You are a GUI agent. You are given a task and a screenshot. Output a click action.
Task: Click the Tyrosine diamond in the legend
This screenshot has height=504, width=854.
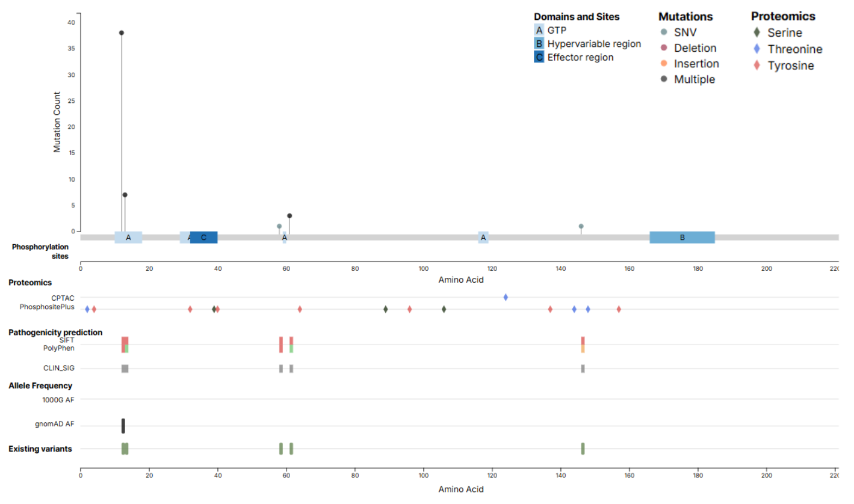click(x=758, y=66)
